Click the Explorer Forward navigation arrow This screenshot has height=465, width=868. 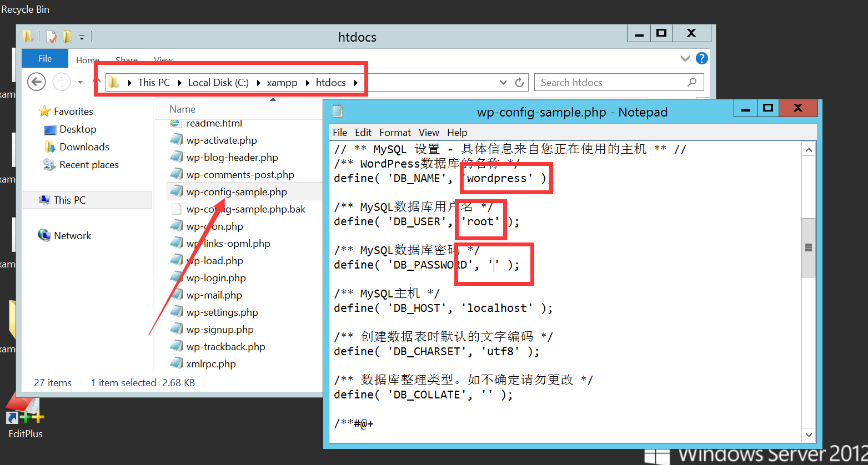click(x=61, y=82)
